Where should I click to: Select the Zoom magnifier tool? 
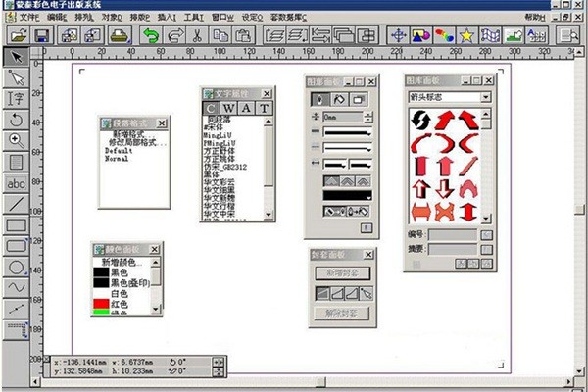point(16,140)
